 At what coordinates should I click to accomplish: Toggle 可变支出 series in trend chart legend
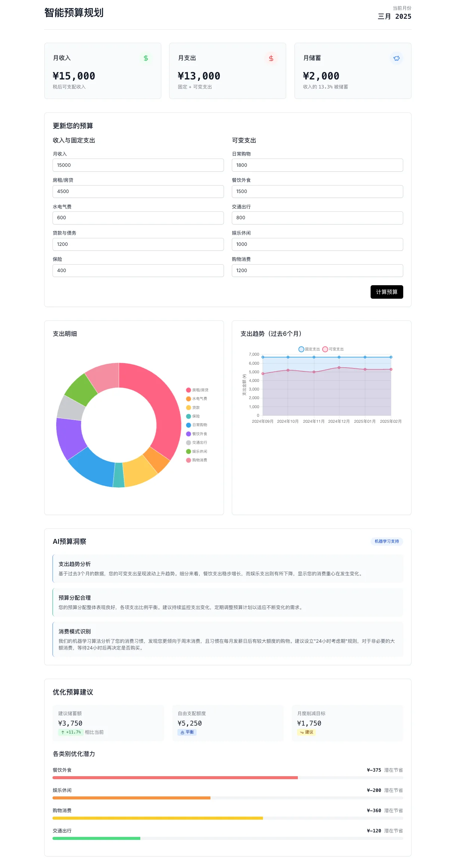click(x=333, y=349)
